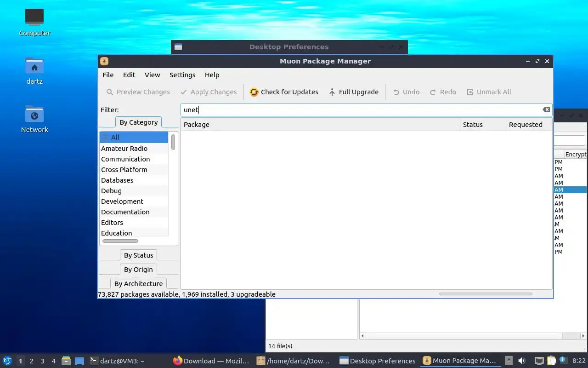Click the Muon Package Manager taskbar entry
Image resolution: width=588 pixels, height=368 pixels.
click(459, 361)
